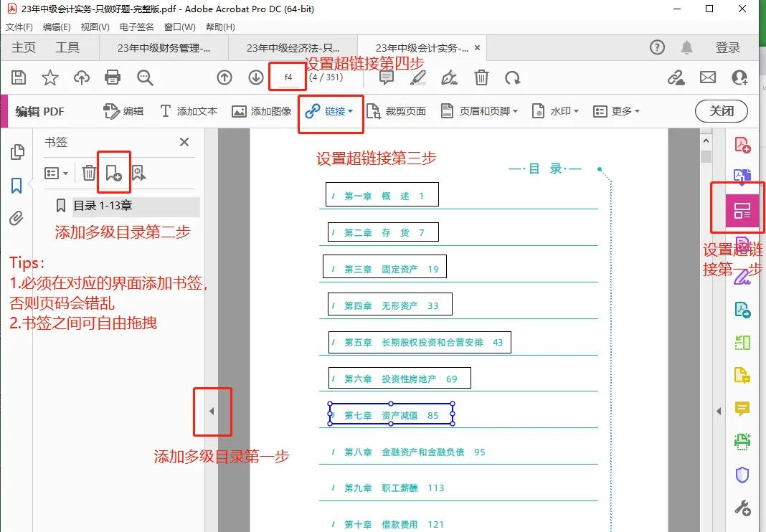The height and width of the screenshot is (532, 766).
Task: Click the 第一章 概述 link box
Action: click(x=382, y=194)
